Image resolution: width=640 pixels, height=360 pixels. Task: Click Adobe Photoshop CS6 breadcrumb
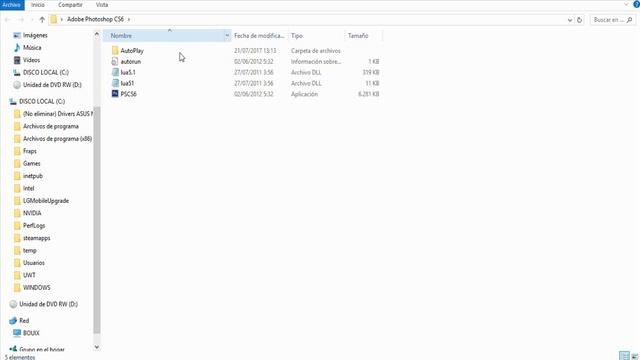(95, 19)
